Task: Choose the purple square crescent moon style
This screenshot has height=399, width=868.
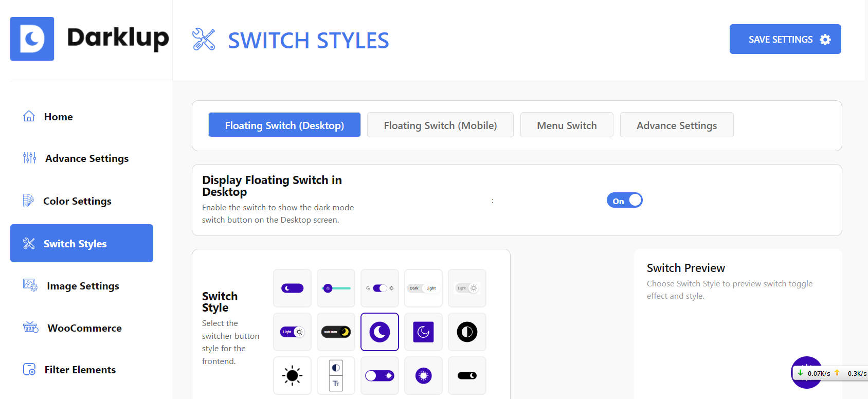Action: point(423,332)
